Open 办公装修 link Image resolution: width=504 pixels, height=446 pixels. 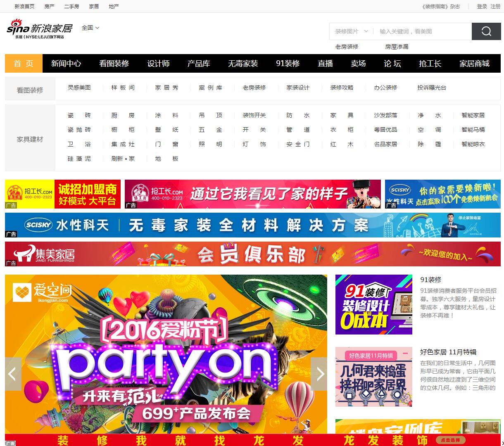click(385, 88)
